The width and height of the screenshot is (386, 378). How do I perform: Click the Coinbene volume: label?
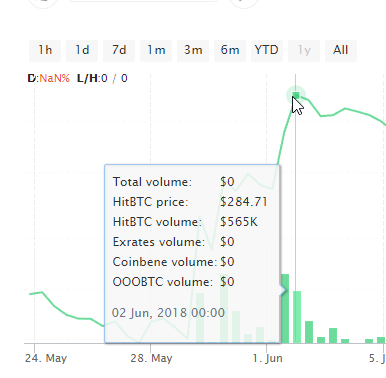(165, 262)
